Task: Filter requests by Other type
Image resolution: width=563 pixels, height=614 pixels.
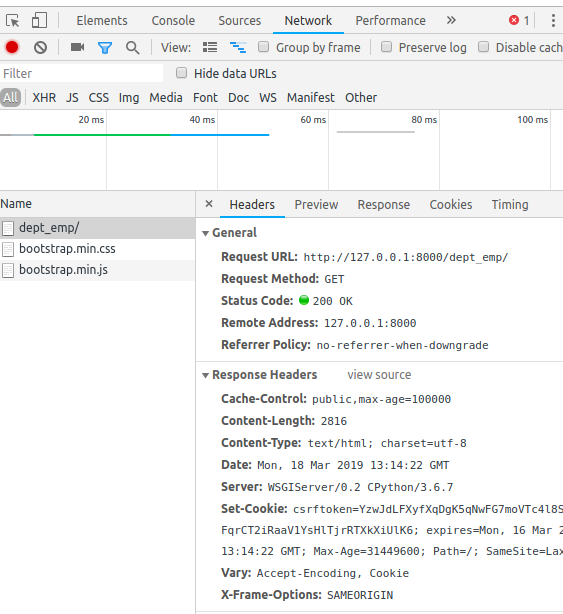Action: coord(361,98)
